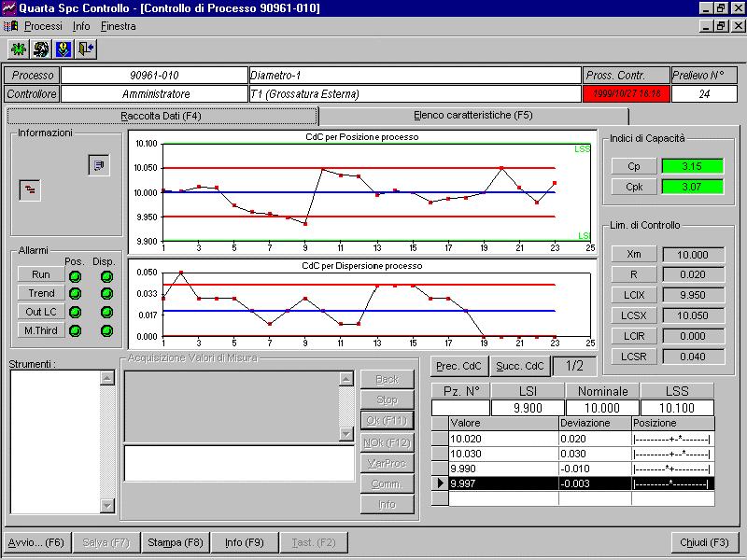747x560 pixels.
Task: Switch to Elenco caratteristiche (F5) tab
Action: coord(472,116)
